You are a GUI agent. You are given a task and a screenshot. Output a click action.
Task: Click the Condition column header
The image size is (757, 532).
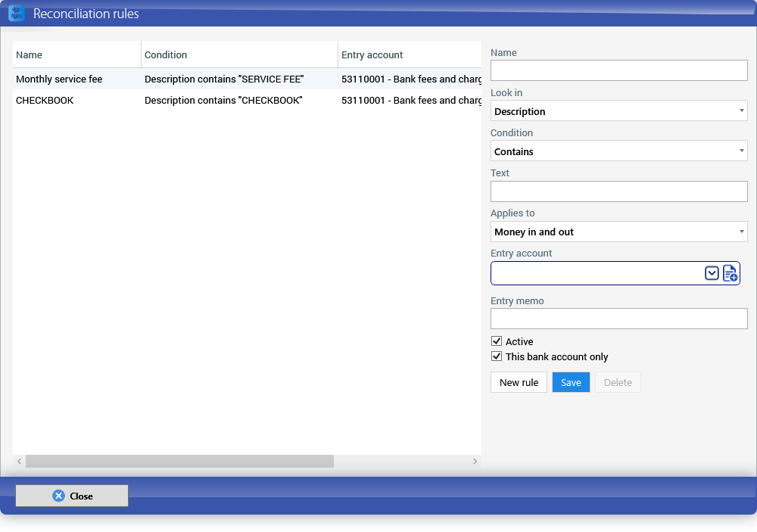[x=239, y=54]
